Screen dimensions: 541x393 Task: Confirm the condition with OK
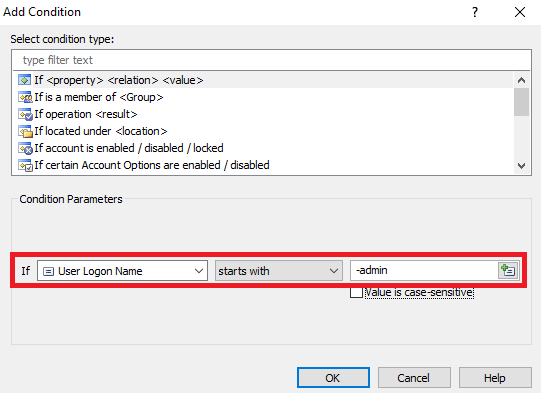(333, 378)
